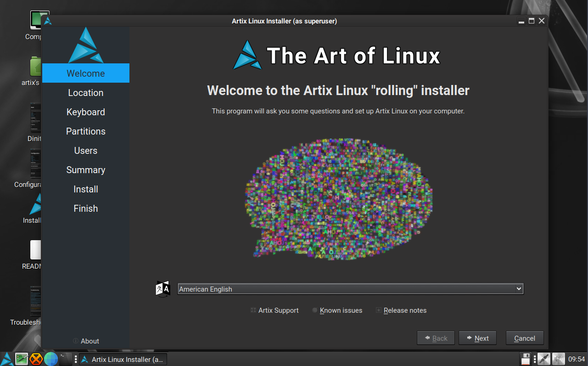This screenshot has height=366, width=588.
Task: Click the floppy disk tray icon
Action: (526, 359)
